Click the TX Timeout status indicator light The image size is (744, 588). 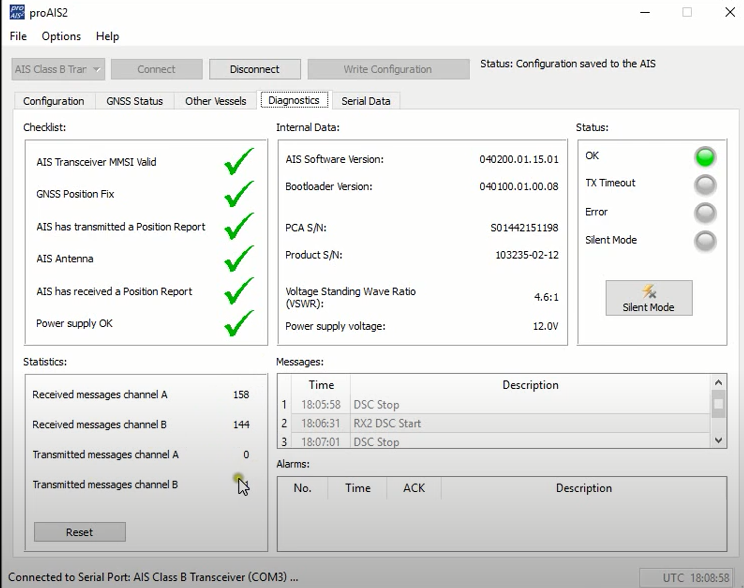[x=706, y=185]
